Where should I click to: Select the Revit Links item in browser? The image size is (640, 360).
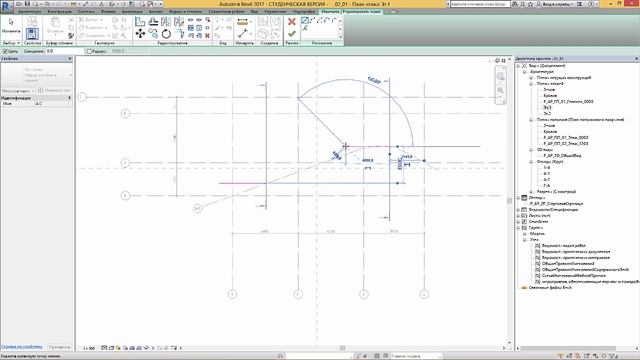coord(550,288)
